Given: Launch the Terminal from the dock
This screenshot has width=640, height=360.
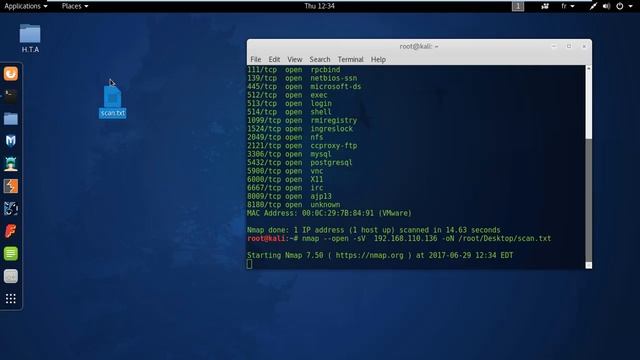Looking at the screenshot, I should click(x=11, y=96).
